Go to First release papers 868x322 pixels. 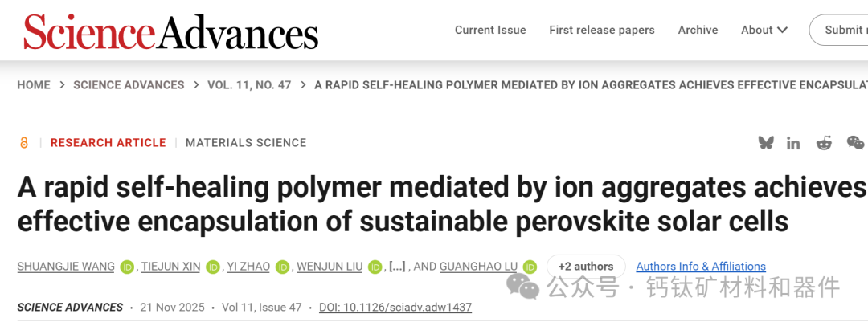(602, 30)
